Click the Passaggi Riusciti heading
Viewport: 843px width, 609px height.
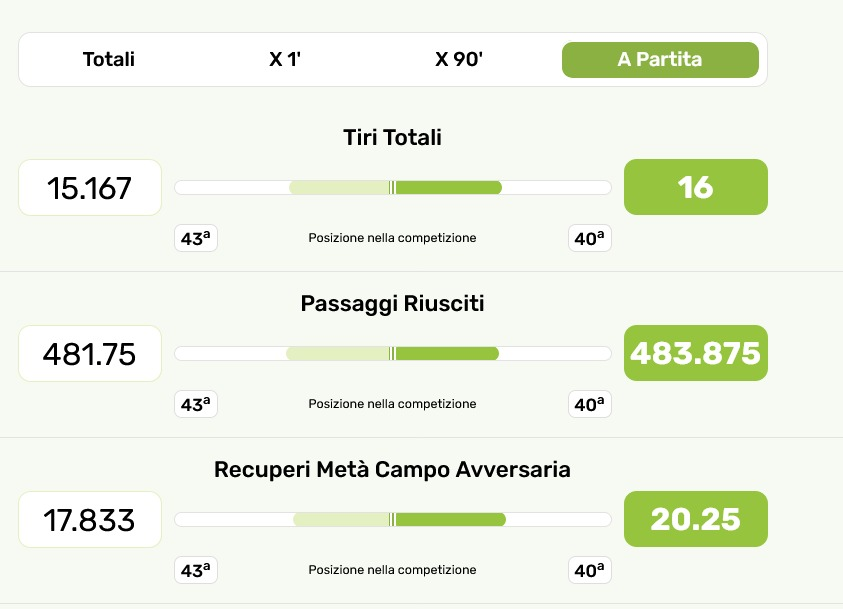pyautogui.click(x=392, y=304)
